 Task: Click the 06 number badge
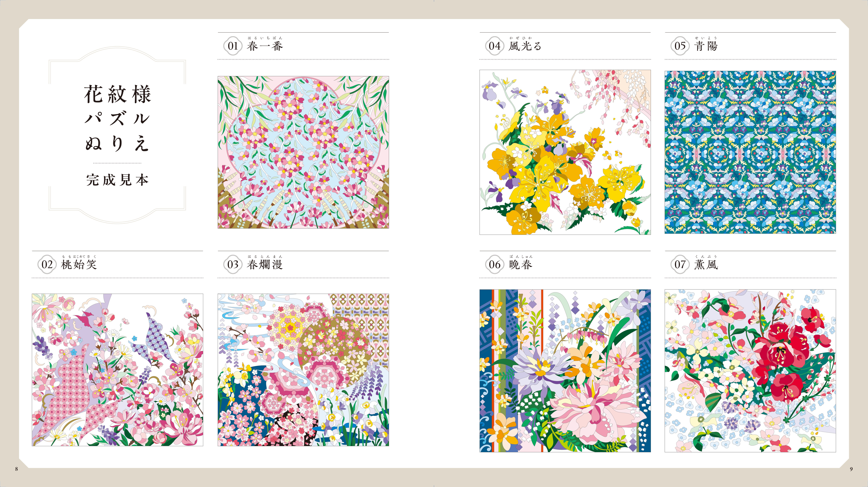tap(495, 264)
